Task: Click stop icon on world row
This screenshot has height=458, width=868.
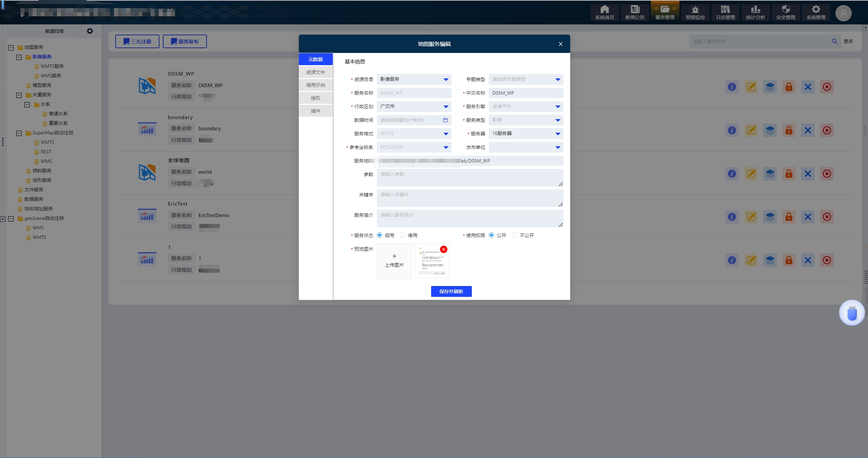Action: (x=827, y=174)
